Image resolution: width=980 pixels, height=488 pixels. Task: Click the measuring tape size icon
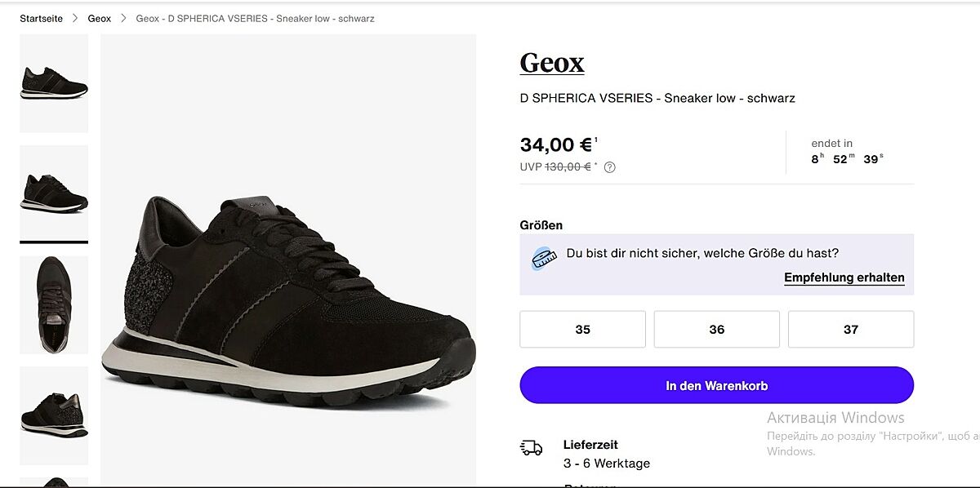pyautogui.click(x=543, y=259)
